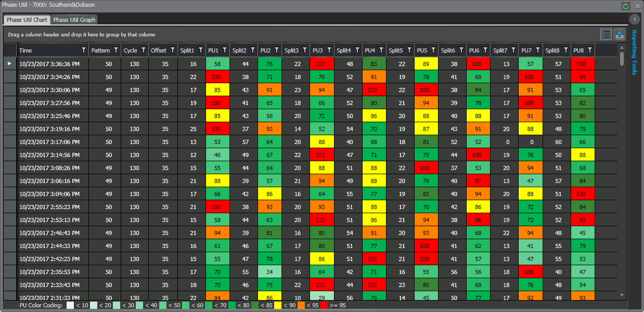Open the list view options icon
The image size is (644, 312).
[x=606, y=34]
